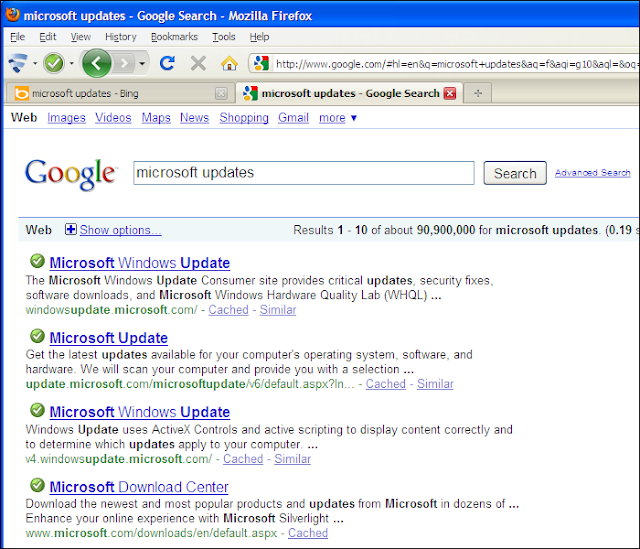Open dropdown arrow beside wifi-shield icon
This screenshot has width=640, height=549.
[x=35, y=63]
